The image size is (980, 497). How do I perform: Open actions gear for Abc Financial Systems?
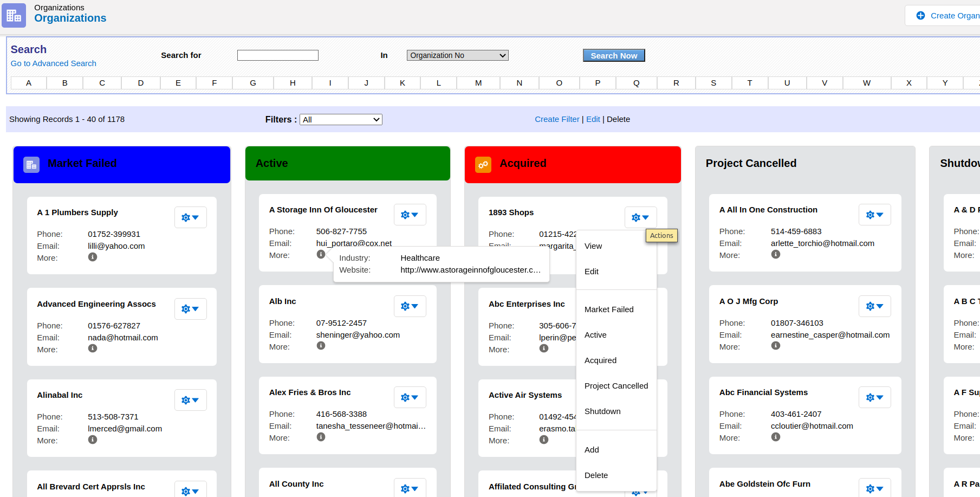click(875, 397)
